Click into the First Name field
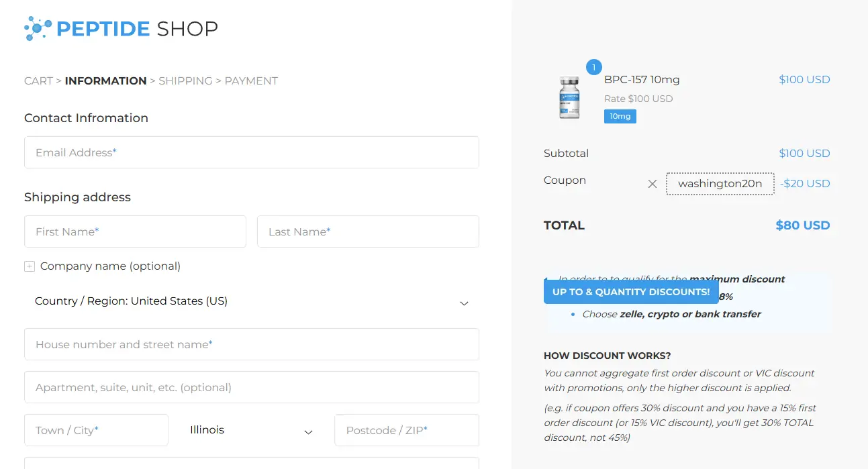868x469 pixels. [135, 231]
